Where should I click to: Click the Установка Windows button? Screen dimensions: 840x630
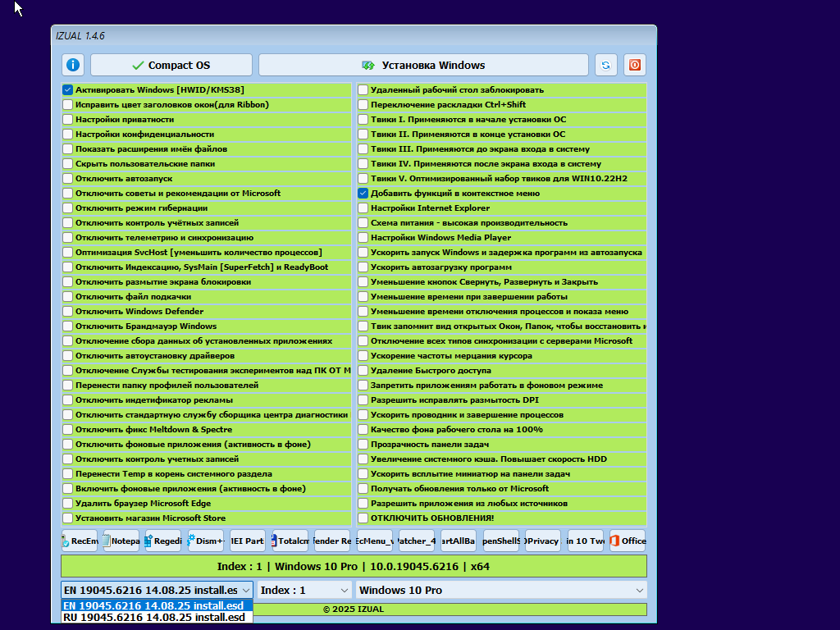[423, 65]
